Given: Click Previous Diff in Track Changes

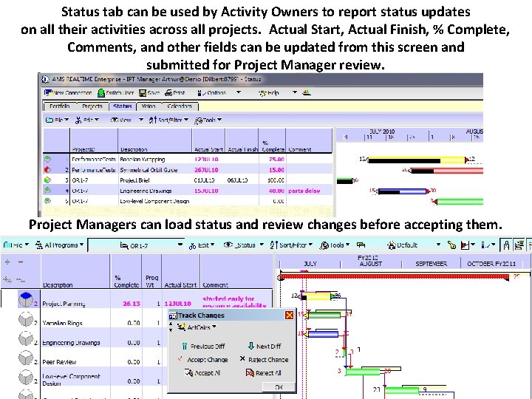Looking at the screenshot, I should pos(203,347).
